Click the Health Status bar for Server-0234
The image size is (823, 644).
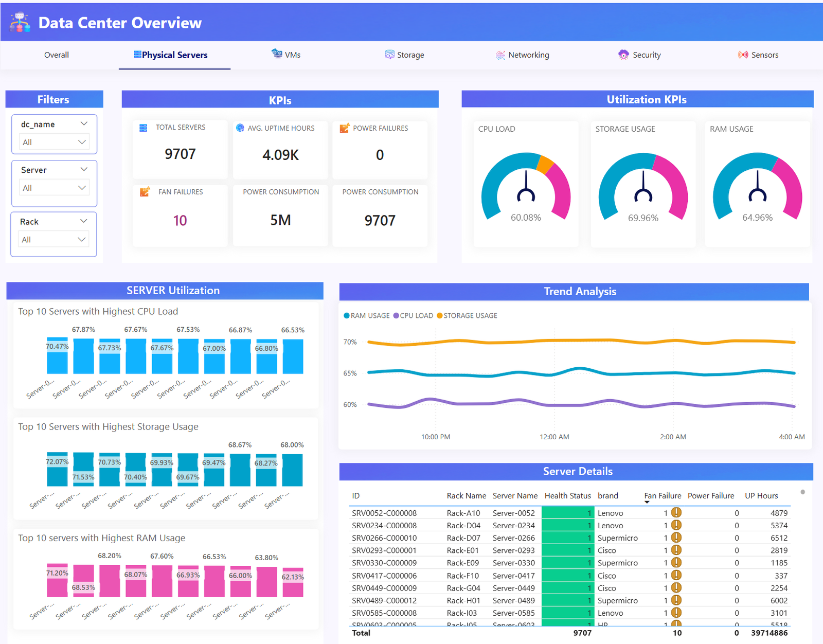pos(567,525)
